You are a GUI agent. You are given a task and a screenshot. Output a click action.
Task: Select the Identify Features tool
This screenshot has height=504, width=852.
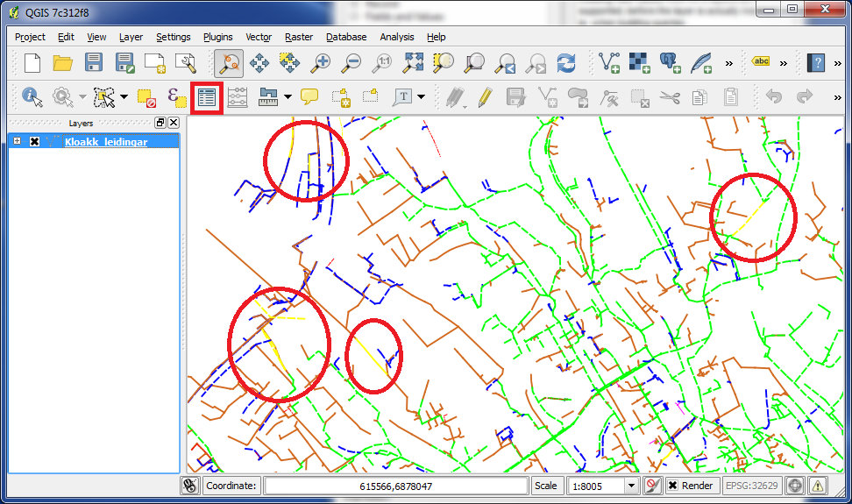click(32, 98)
